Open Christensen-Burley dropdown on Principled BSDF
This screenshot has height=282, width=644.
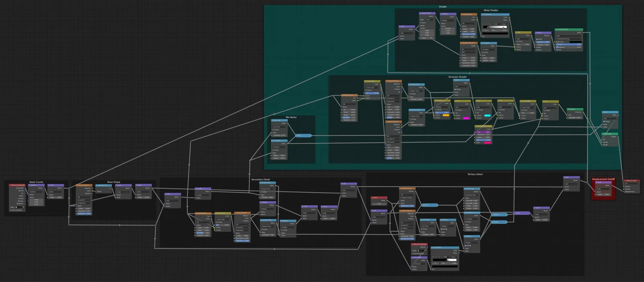coord(569,39)
